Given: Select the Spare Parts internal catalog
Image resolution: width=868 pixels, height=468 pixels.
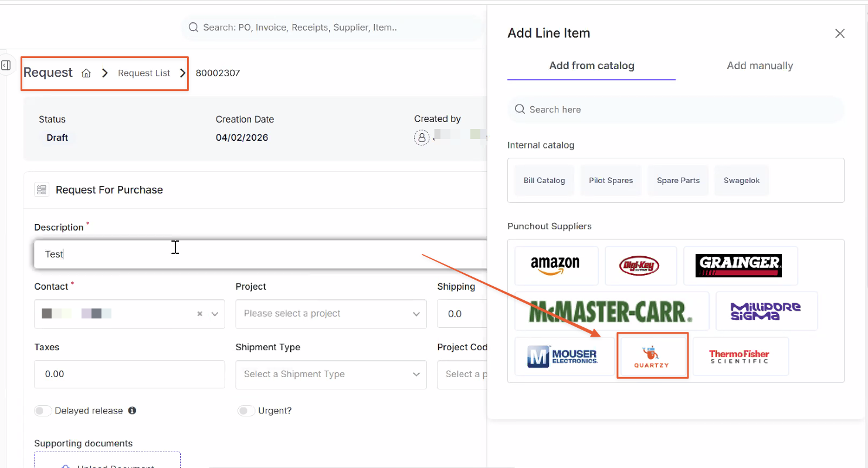Looking at the screenshot, I should (x=678, y=180).
